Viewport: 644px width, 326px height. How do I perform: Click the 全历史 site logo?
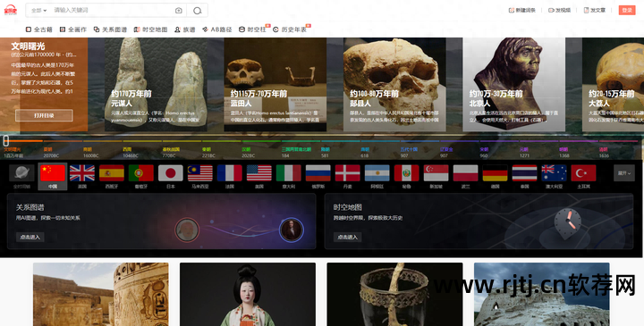tap(10, 10)
